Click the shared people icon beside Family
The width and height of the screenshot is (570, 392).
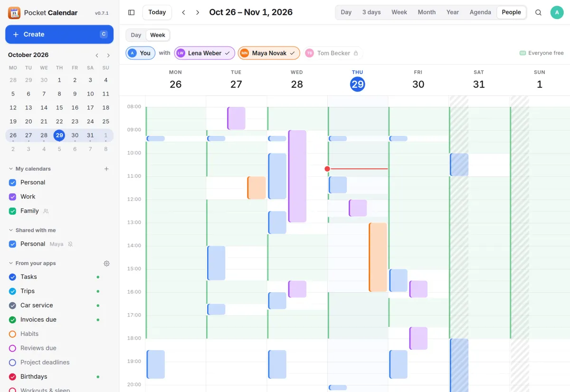click(x=46, y=211)
